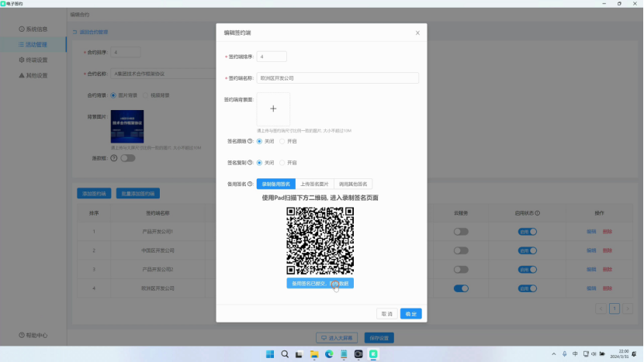Click the plus box to upload 签约端背景图
The image size is (644, 362).
[273, 109]
